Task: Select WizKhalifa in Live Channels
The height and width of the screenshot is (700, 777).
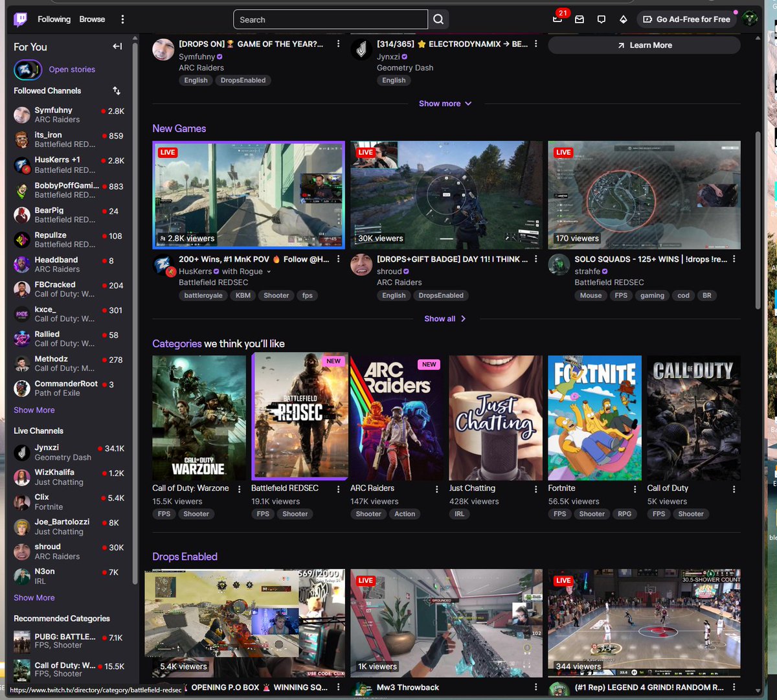Action: 69,477
